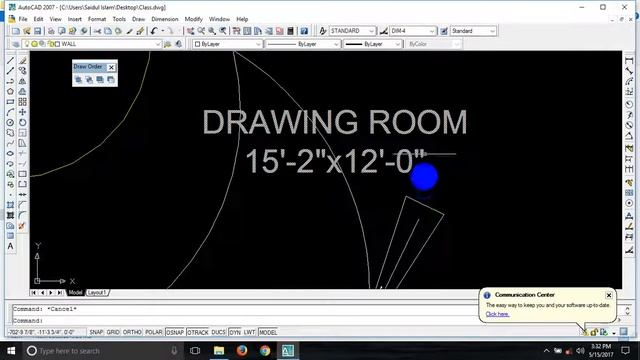Viewport: 640px width, 360px height.
Task: Select the Array modify tool
Action: [x=22, y=102]
